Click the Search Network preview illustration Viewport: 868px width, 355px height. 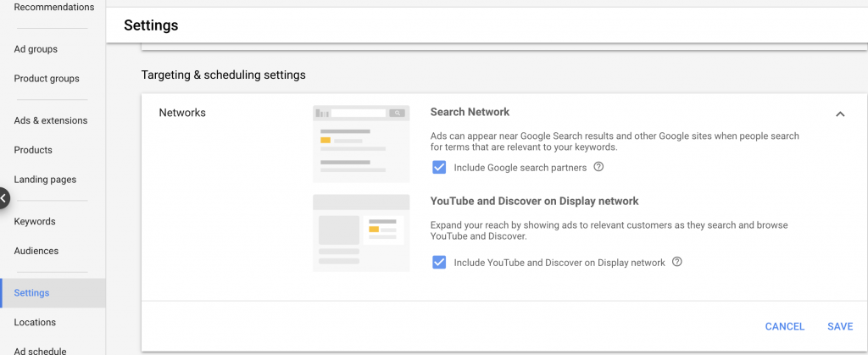click(361, 144)
